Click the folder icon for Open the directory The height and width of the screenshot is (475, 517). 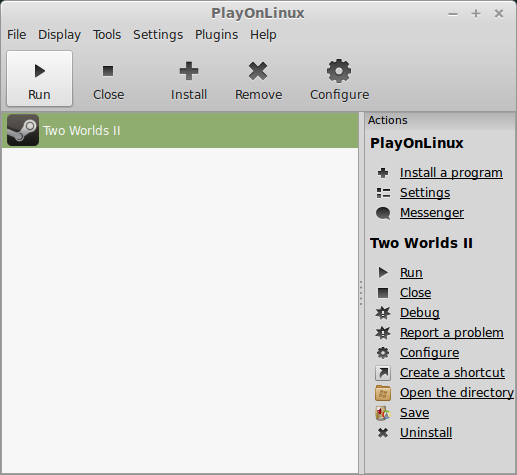pos(383,393)
